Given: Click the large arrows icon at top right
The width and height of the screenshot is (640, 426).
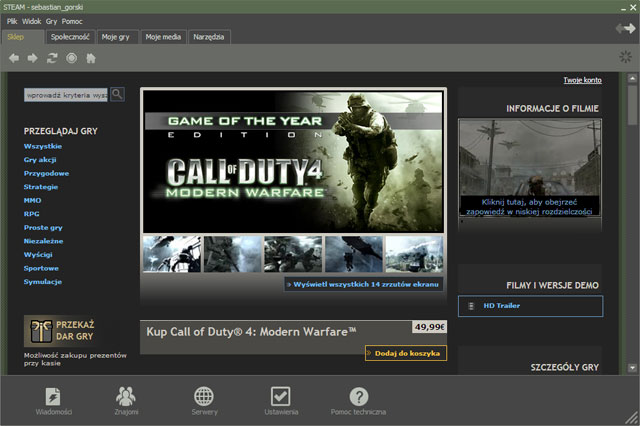Looking at the screenshot, I should 625,28.
